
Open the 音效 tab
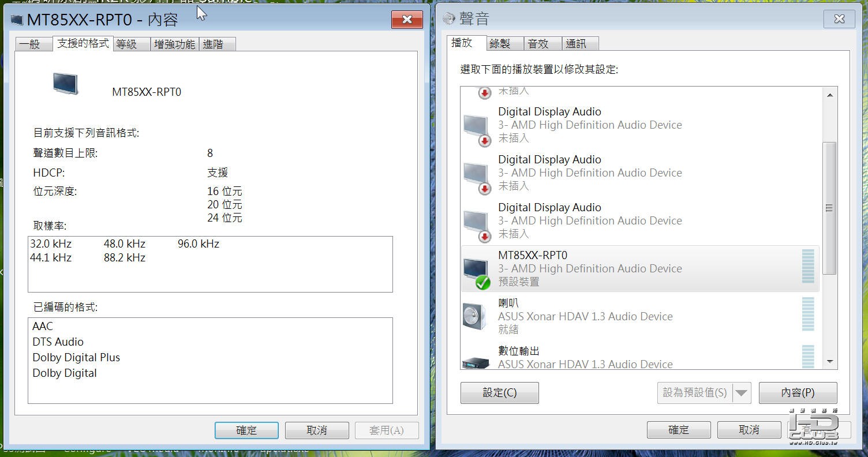(x=542, y=43)
